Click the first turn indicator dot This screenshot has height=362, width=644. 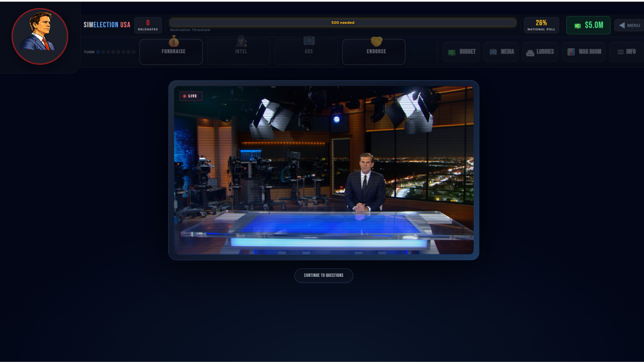(x=98, y=52)
